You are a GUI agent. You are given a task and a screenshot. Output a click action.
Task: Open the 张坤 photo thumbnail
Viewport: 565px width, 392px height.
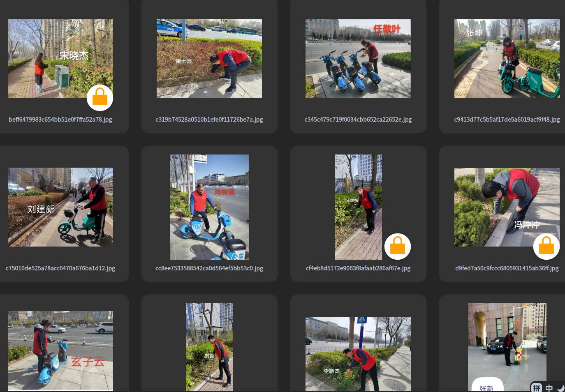coord(507,58)
